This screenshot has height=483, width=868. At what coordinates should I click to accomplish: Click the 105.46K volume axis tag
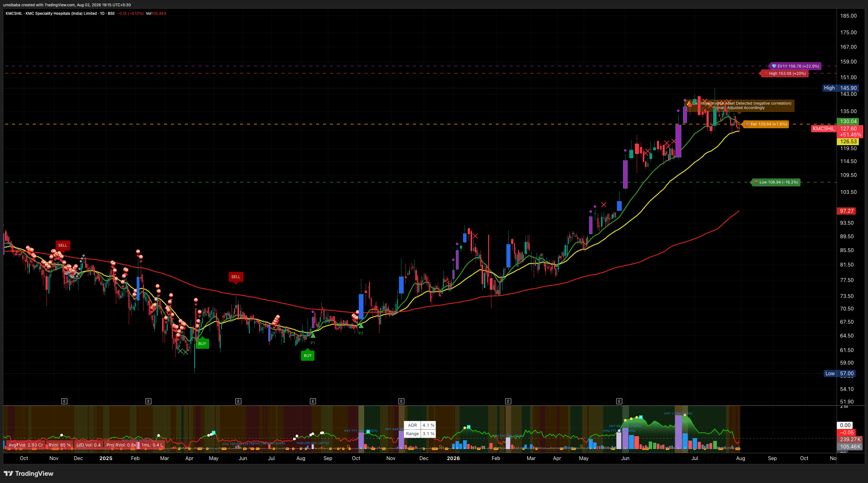pos(849,447)
